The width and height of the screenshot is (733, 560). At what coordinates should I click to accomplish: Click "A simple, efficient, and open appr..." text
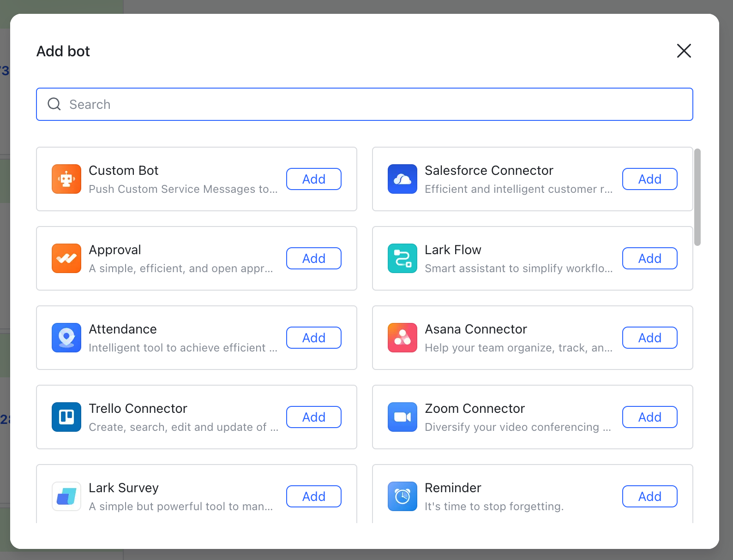point(181,268)
